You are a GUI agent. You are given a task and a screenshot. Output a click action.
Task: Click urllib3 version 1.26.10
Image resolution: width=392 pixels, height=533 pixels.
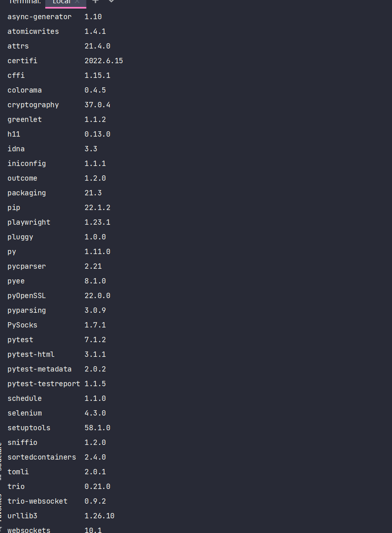pyautogui.click(x=100, y=516)
